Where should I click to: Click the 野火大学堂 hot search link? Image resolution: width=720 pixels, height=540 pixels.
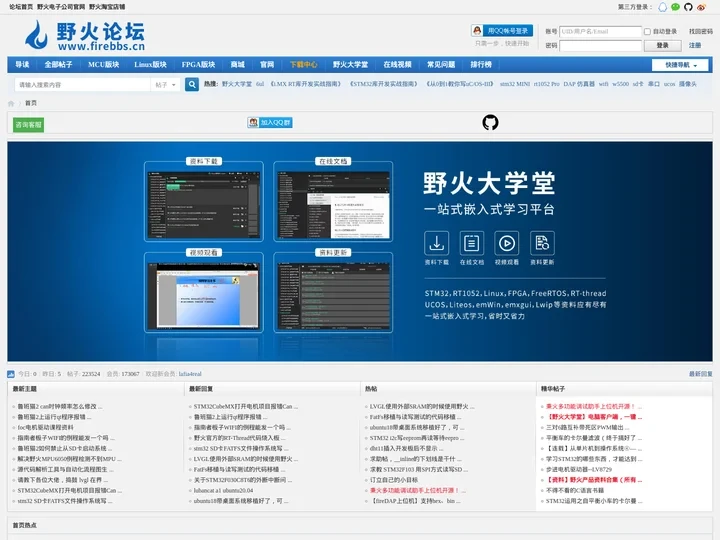click(237, 84)
